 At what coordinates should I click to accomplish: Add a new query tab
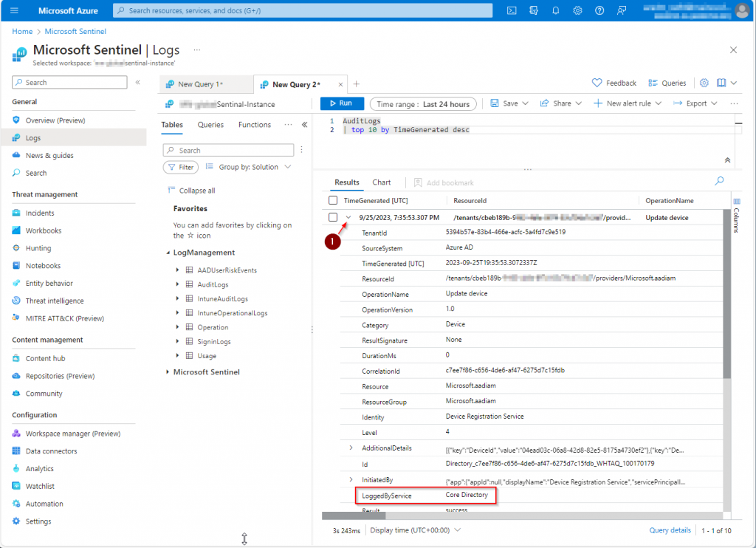tap(357, 84)
